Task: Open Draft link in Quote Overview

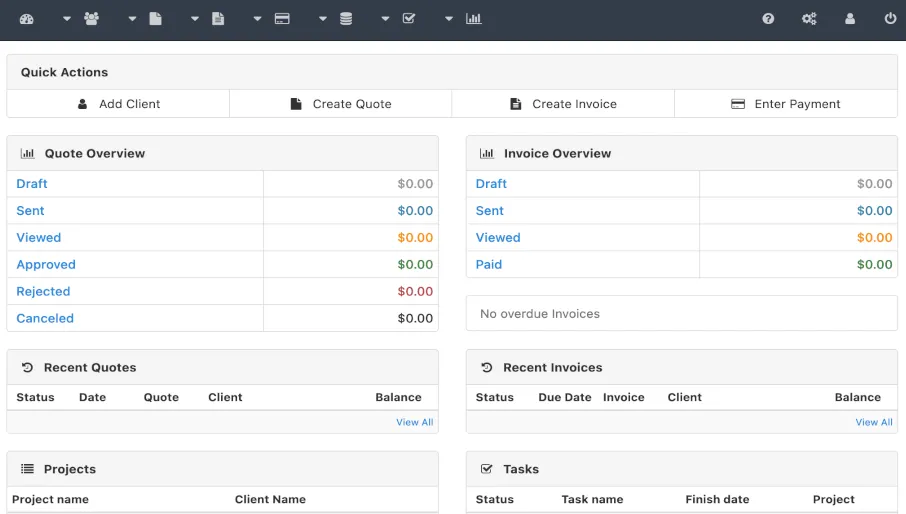Action: pos(32,184)
